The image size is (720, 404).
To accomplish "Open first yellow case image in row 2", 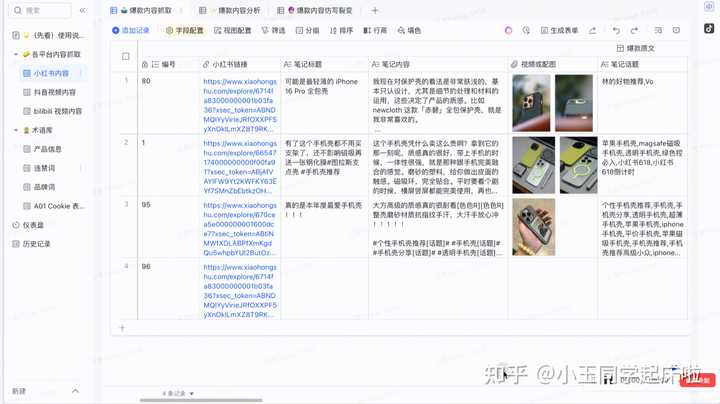I will click(x=533, y=165).
